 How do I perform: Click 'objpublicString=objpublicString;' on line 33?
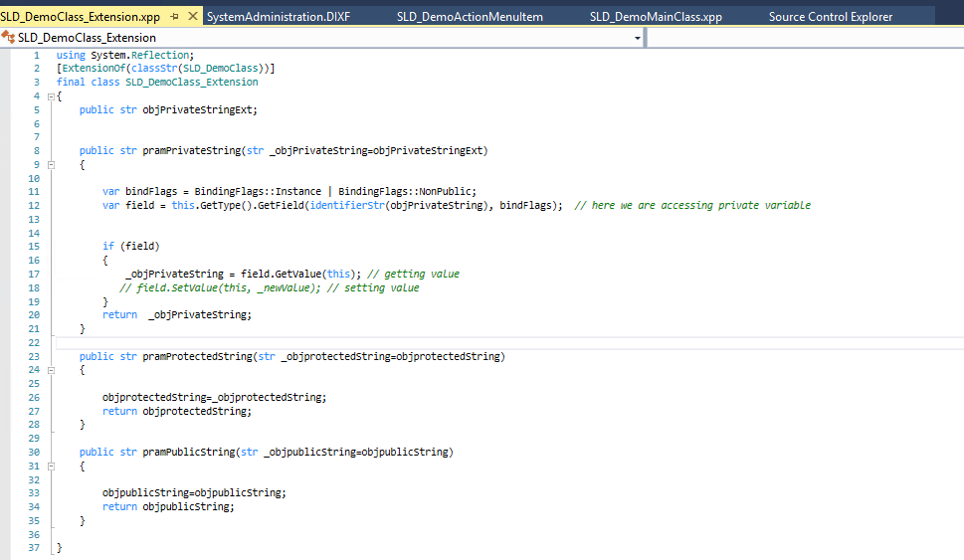[x=194, y=493]
